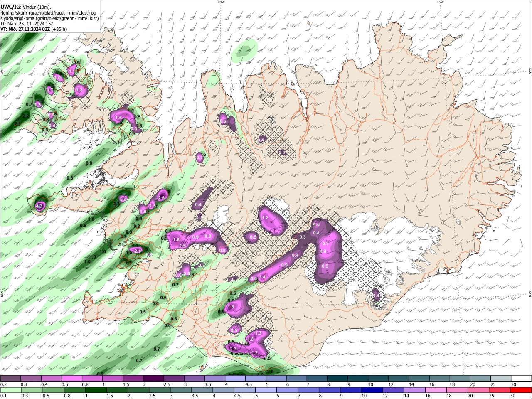Pick green rain swatch between 0.5 and 0.8
Screen dimensions: 532x399
[53, 390]
